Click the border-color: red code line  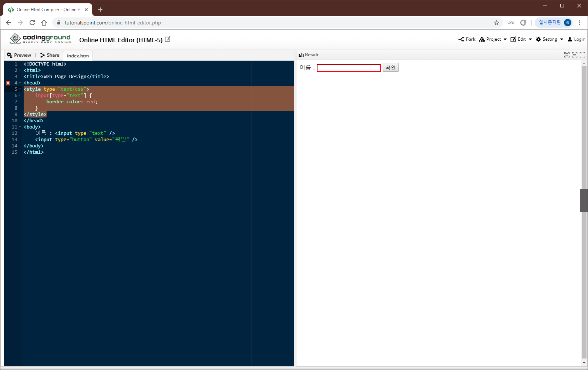pyautogui.click(x=72, y=102)
